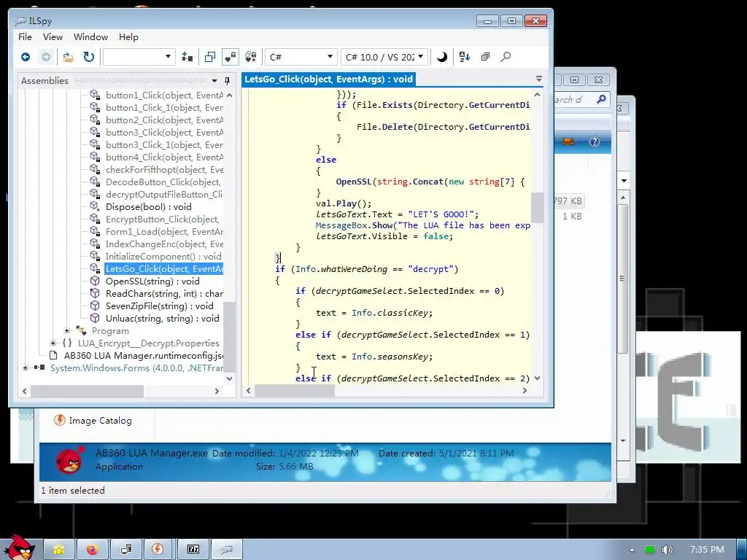
Task: Reload assemblies with the refresh icon
Action: (x=88, y=57)
